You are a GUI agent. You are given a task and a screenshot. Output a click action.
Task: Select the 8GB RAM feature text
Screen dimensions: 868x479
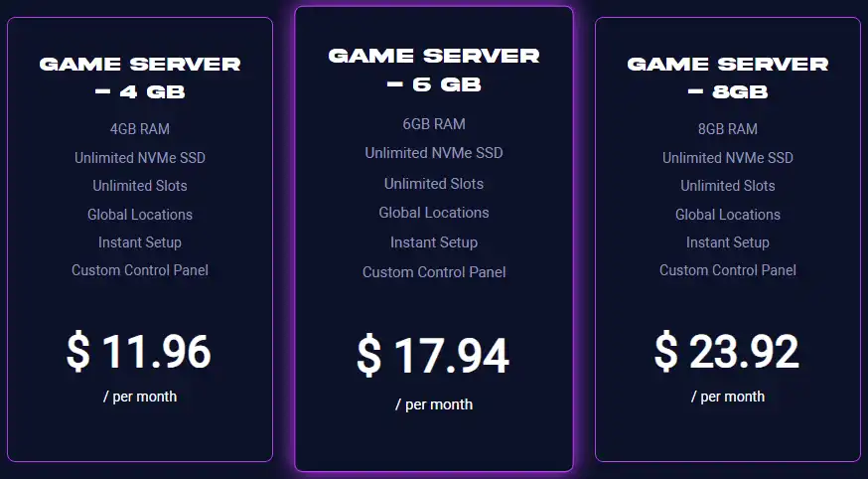[x=728, y=129]
